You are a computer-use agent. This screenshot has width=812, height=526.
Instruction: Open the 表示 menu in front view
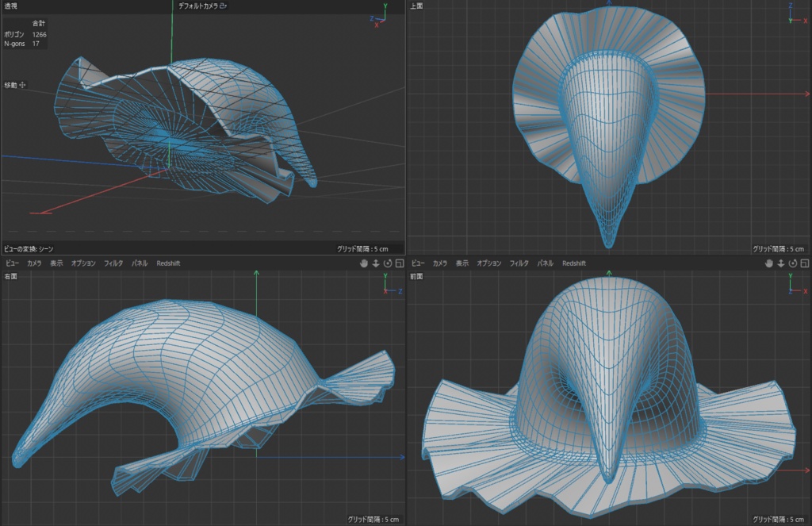point(462,263)
